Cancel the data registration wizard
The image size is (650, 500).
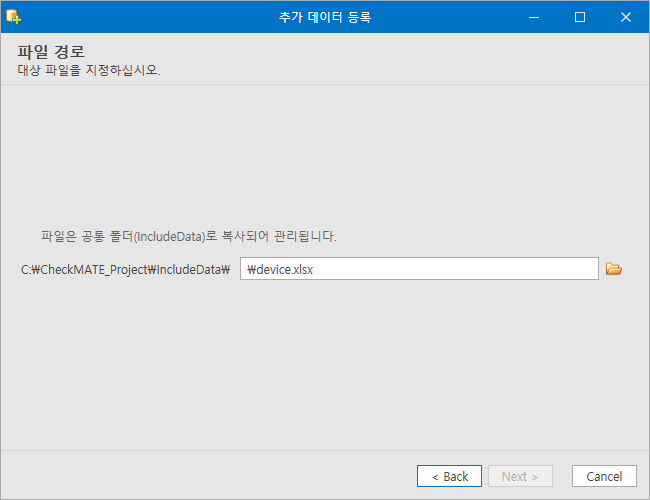pos(604,476)
